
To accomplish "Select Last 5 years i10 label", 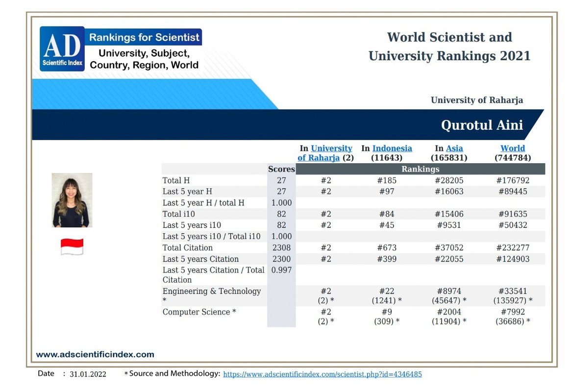I will click(x=192, y=225).
